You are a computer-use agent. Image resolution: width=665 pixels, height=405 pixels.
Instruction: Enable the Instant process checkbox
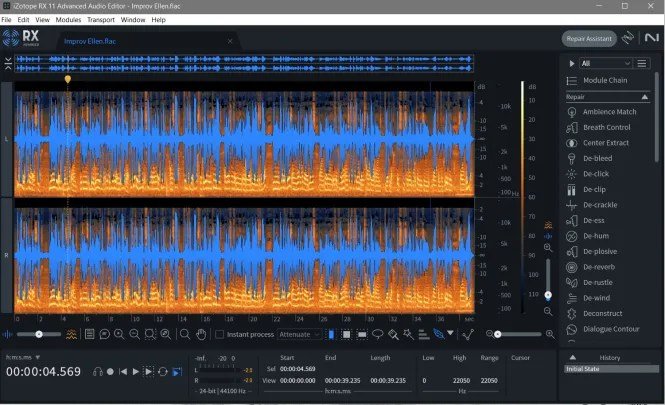[219, 334]
